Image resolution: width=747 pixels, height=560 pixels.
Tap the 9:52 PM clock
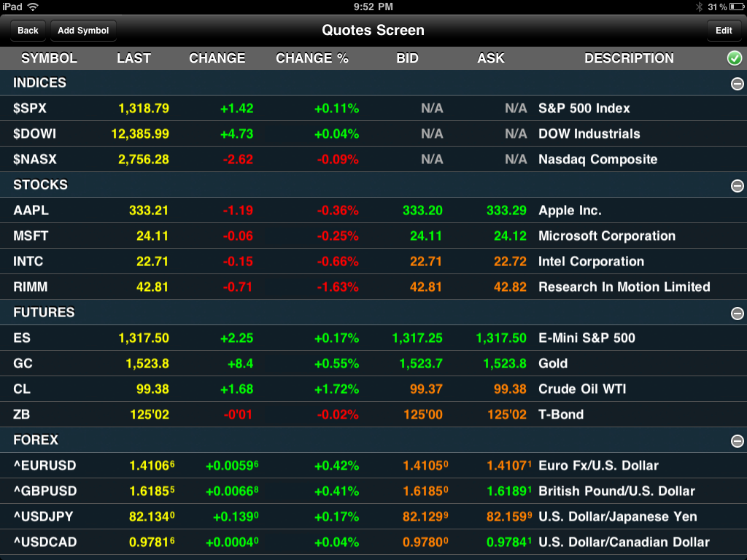pos(373,7)
